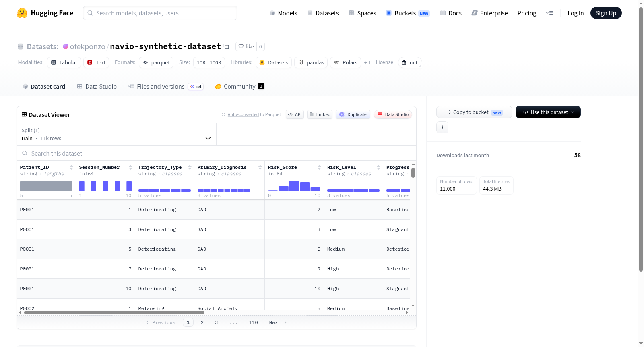Image resolution: width=644 pixels, height=347 pixels.
Task: Go to page 3 of results
Action: click(x=217, y=322)
